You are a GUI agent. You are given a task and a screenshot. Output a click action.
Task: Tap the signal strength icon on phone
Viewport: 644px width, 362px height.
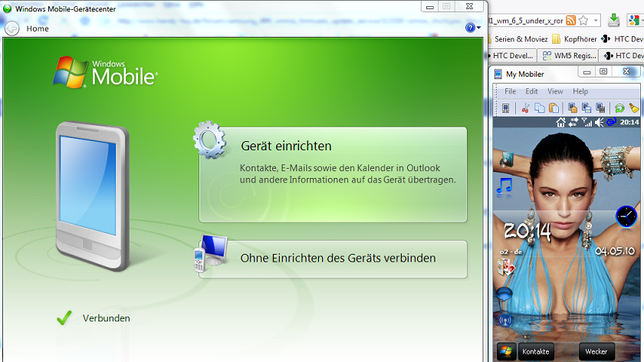click(x=587, y=122)
